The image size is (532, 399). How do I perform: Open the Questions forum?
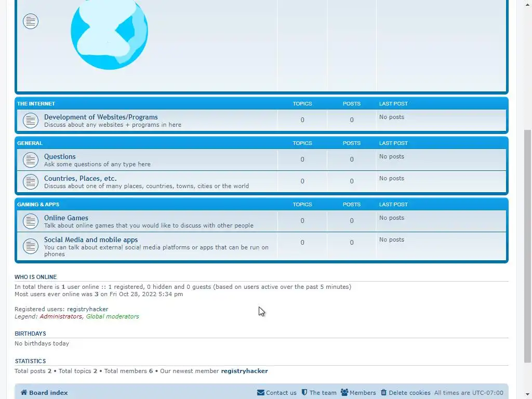(60, 156)
